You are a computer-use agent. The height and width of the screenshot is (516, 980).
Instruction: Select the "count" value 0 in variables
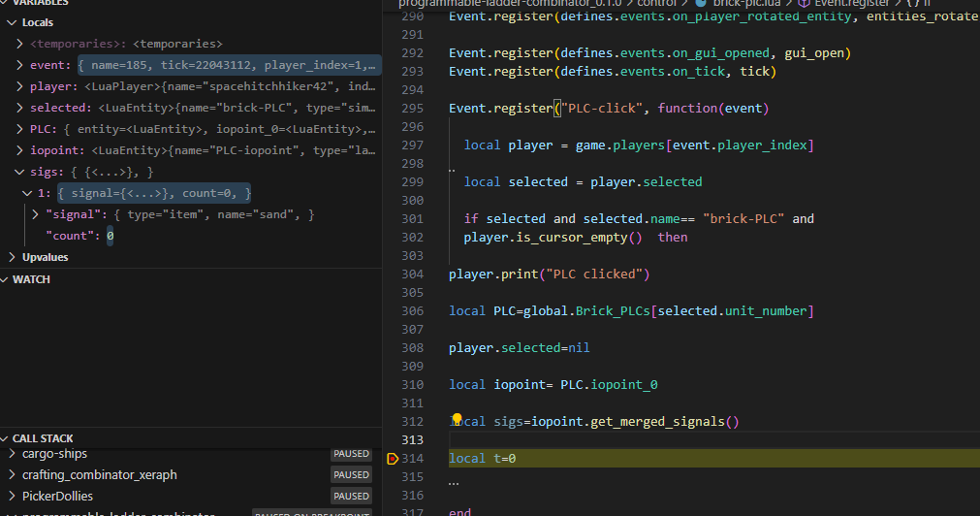pyautogui.click(x=110, y=236)
